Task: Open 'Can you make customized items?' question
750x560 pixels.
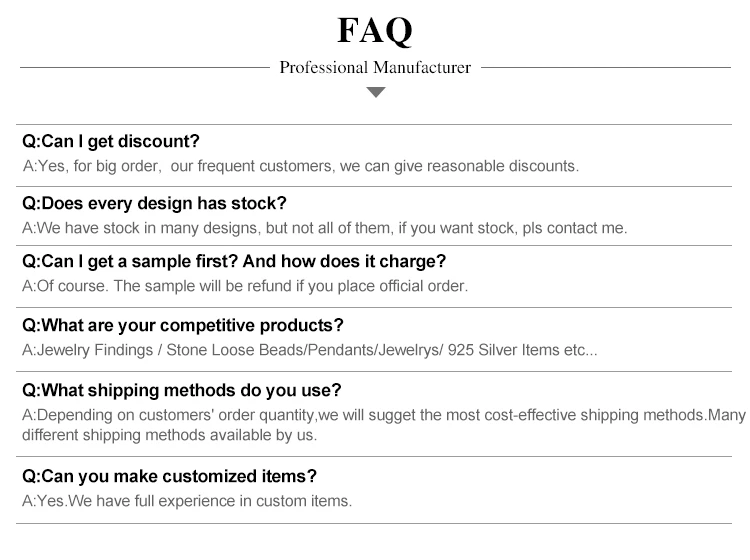Action: 169,476
